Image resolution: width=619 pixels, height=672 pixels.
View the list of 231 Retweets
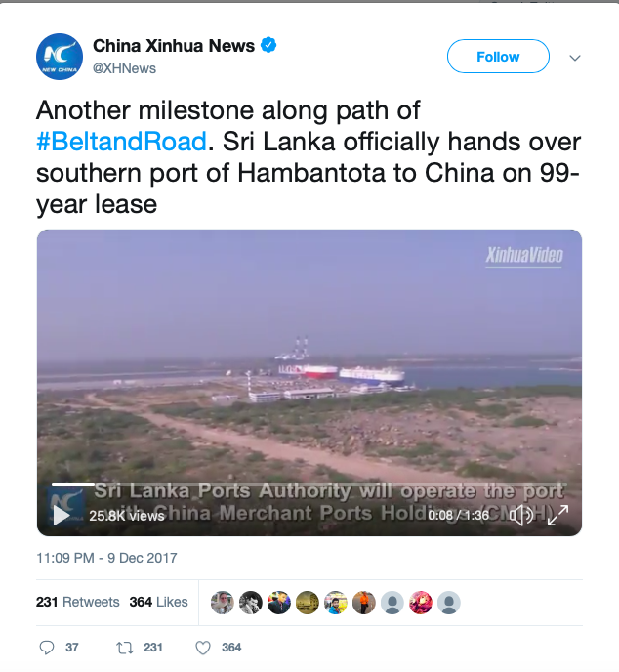coord(77,602)
